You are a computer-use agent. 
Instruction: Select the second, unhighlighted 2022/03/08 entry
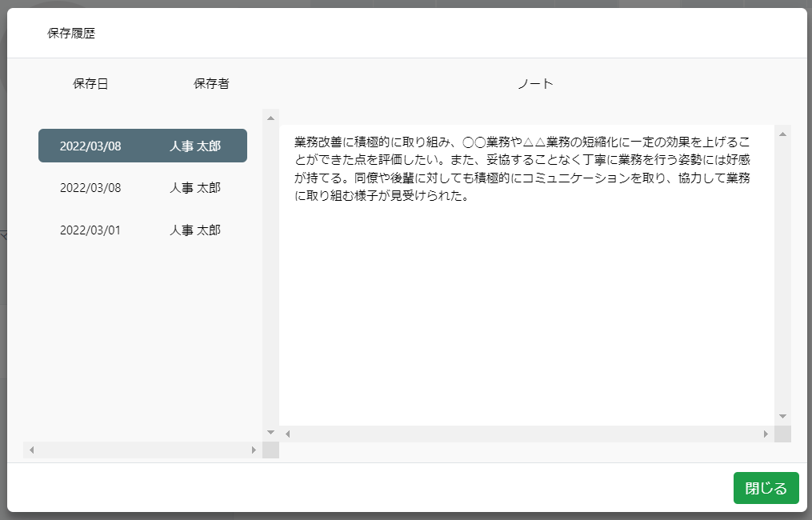click(142, 188)
